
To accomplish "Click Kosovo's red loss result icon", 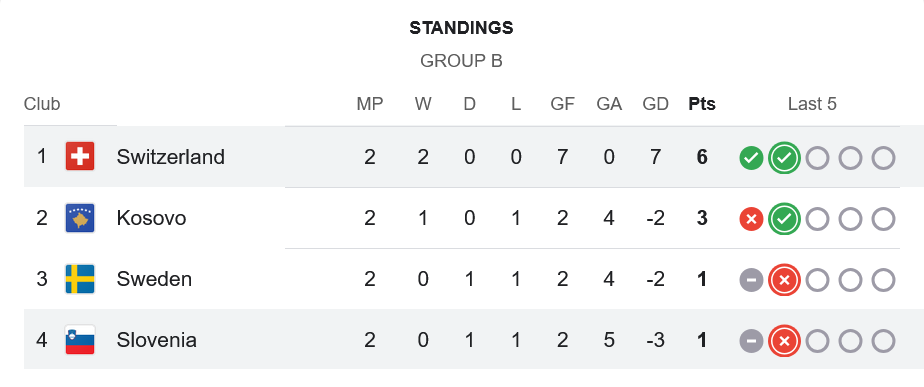I will pyautogui.click(x=751, y=219).
